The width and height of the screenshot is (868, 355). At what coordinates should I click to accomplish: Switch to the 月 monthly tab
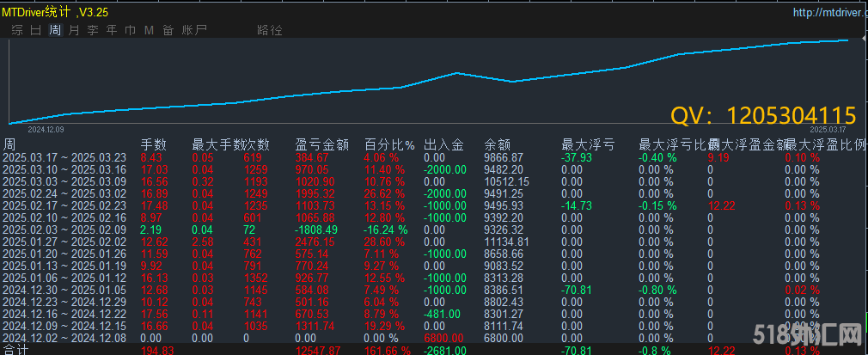[x=74, y=30]
